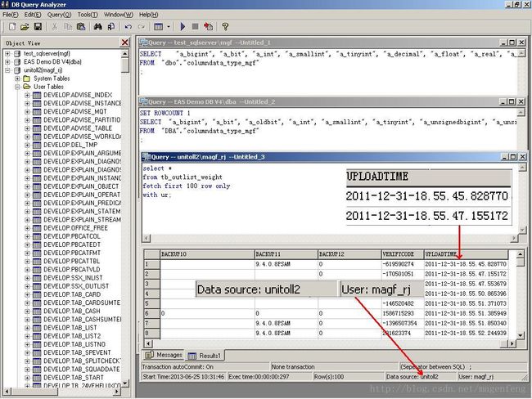Select DEVELOP.TAB_LIST2 table

tap(72, 336)
